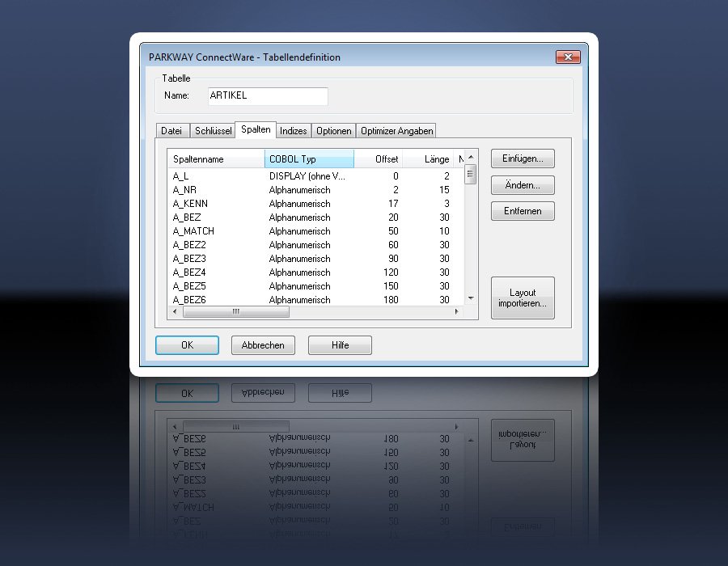Screen dimensions: 728x566
Task: Close the Tabellendefinition dialog
Action: tap(568, 57)
